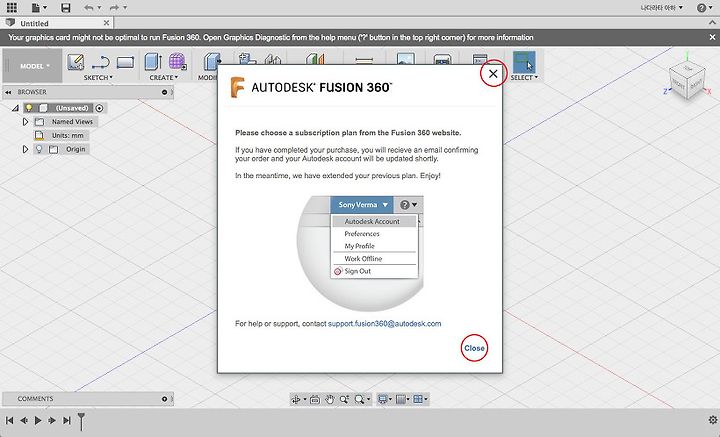Select the Line sketch tool

click(x=100, y=62)
